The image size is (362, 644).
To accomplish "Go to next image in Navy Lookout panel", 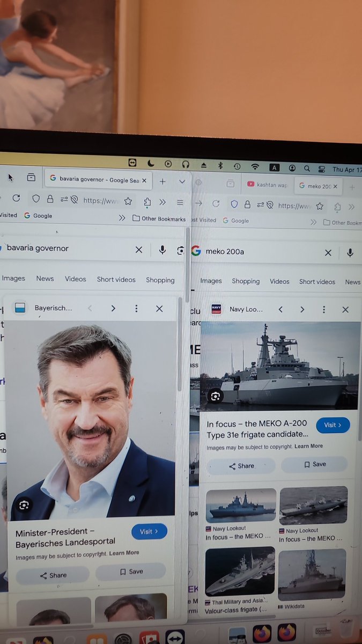I will tap(302, 310).
